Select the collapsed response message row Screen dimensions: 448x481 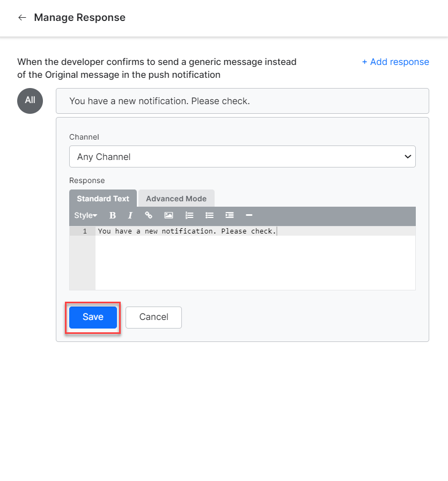point(242,101)
